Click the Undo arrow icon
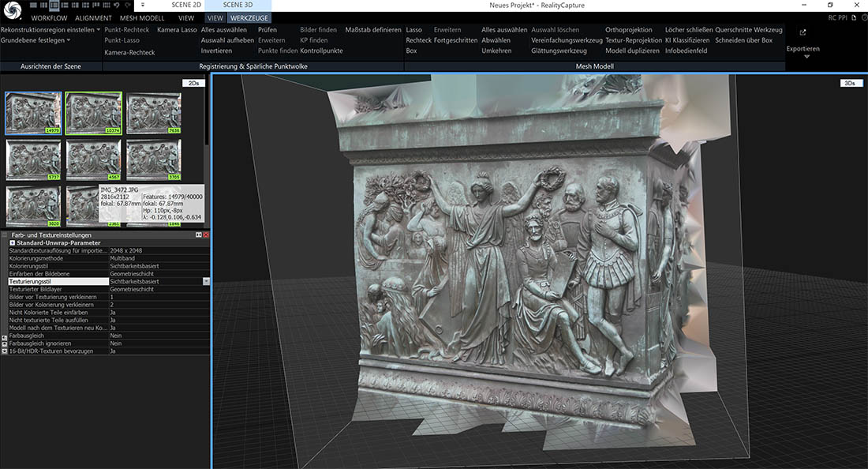The height and width of the screenshot is (469, 868). pyautogui.click(x=117, y=5)
